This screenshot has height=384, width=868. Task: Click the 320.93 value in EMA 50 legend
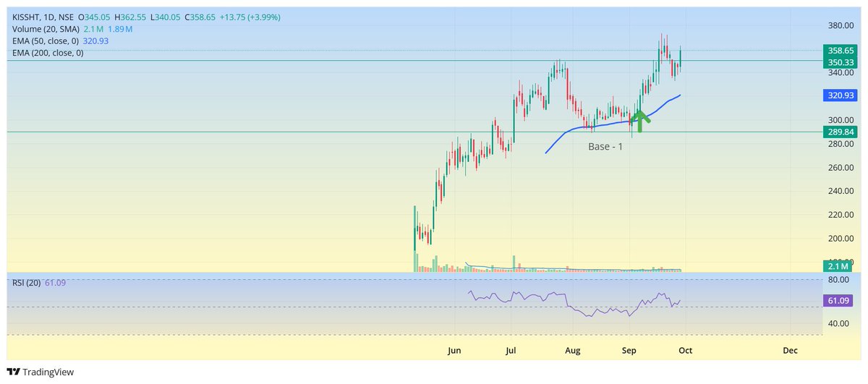pyautogui.click(x=95, y=41)
